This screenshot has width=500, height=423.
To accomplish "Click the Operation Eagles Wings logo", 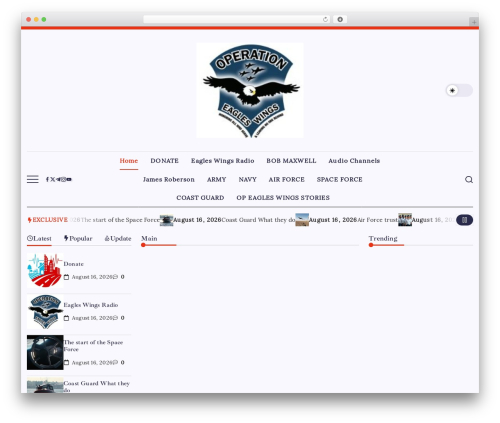I will click(250, 90).
